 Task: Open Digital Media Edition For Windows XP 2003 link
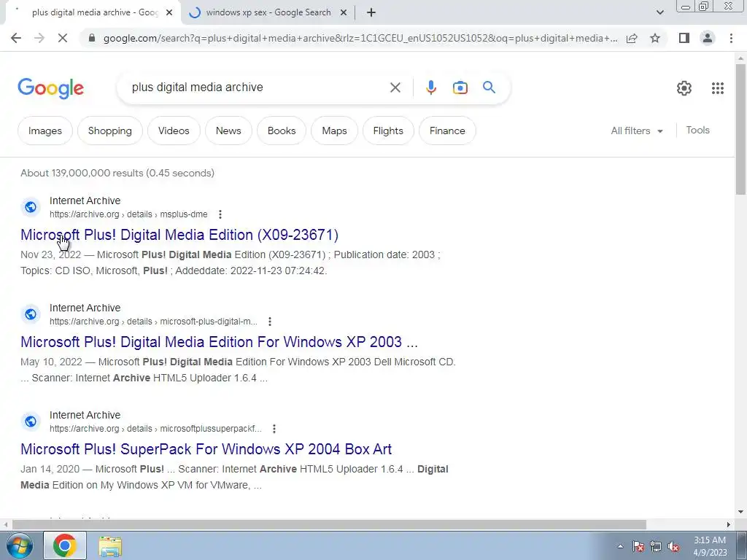pos(219,342)
